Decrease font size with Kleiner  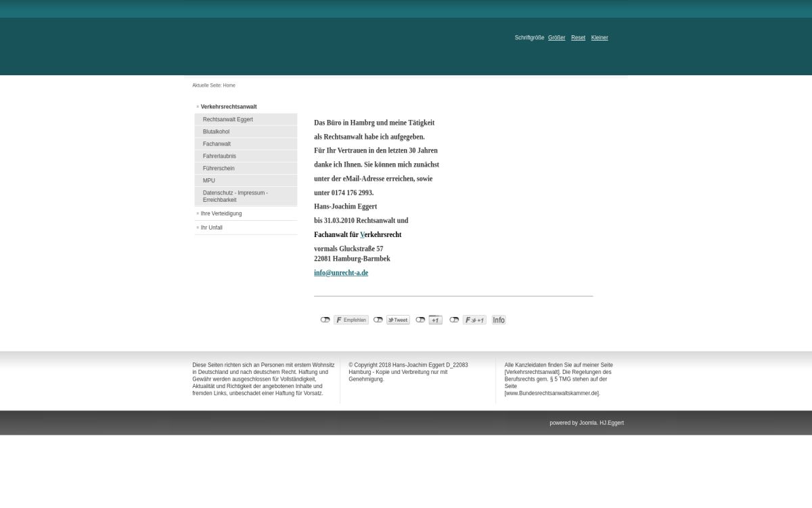600,38
